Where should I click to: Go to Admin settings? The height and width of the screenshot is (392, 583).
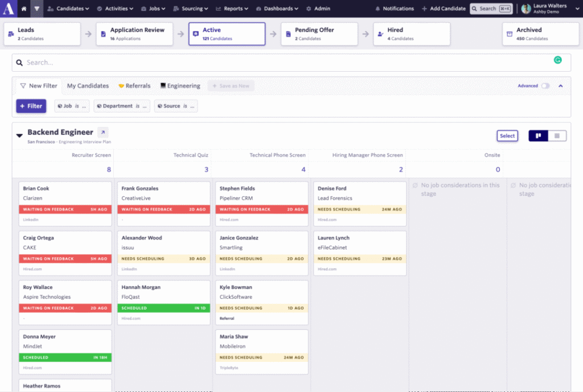tap(318, 9)
